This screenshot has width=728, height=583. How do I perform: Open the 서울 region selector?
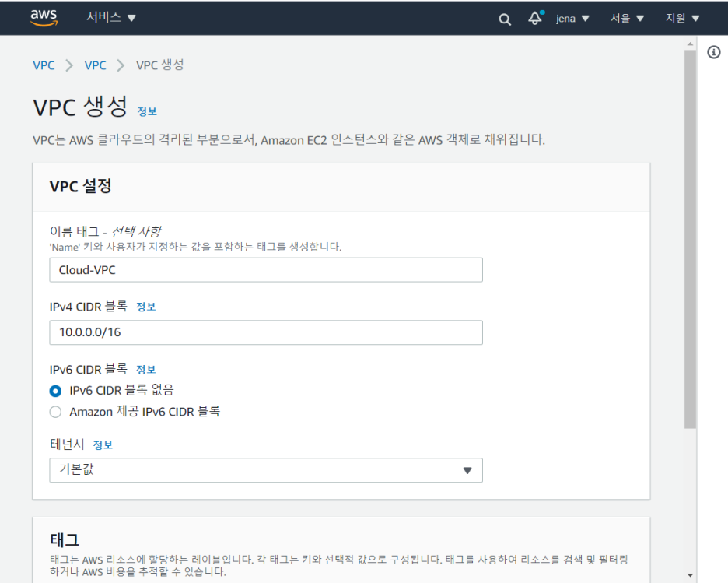pos(627,18)
